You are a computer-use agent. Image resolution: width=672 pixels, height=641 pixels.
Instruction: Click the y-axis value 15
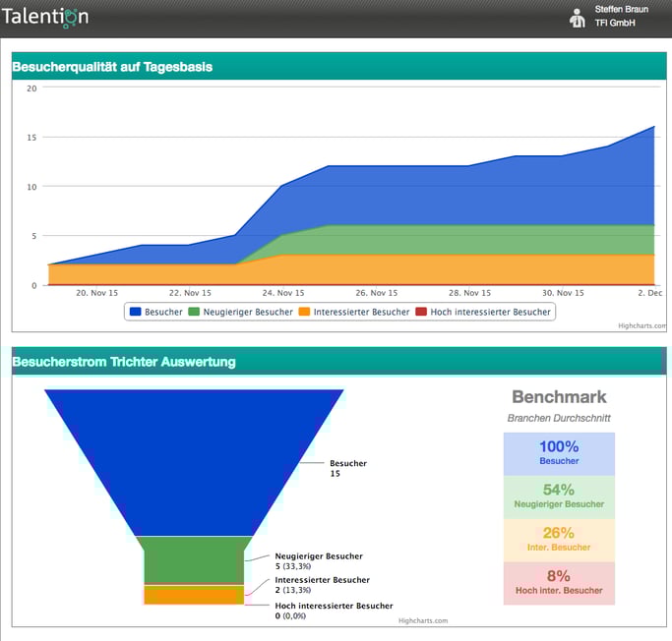click(x=31, y=138)
